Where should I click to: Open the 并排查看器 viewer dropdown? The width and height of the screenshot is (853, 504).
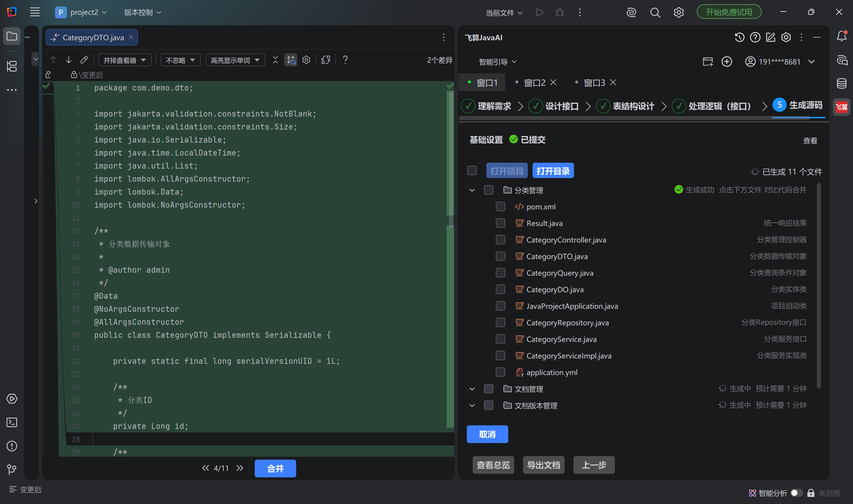click(x=125, y=60)
